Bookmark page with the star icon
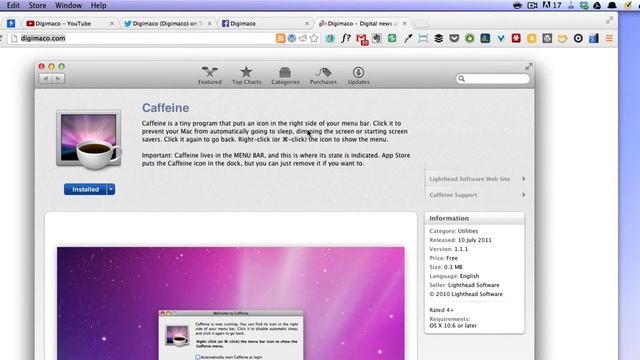Image resolution: width=640 pixels, height=360 pixels. (313, 38)
